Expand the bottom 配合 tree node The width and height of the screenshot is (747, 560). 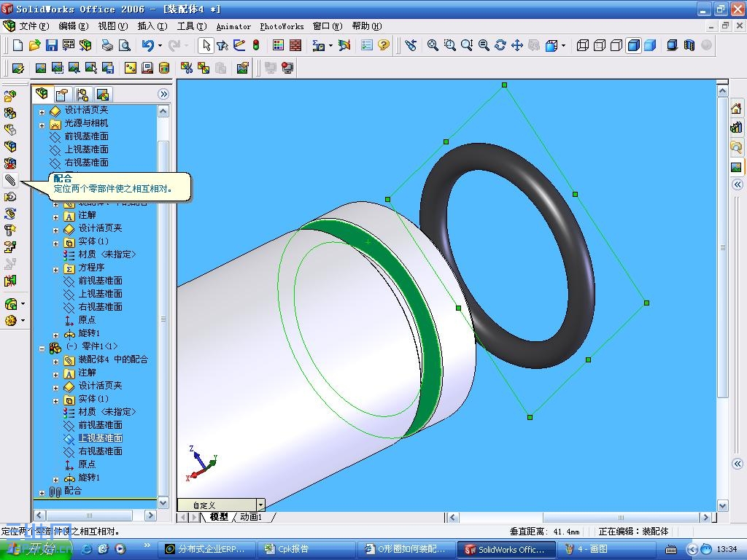(x=42, y=492)
